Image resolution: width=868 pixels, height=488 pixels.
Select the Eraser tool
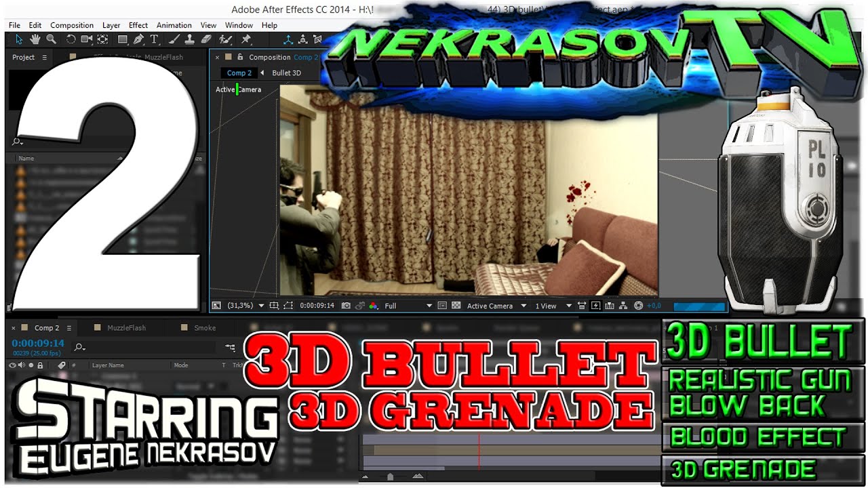[207, 39]
